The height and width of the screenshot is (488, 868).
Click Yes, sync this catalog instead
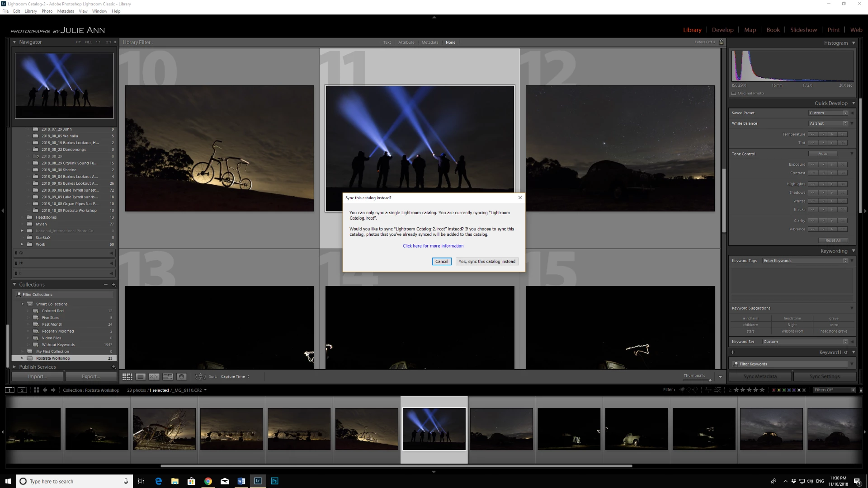click(486, 262)
